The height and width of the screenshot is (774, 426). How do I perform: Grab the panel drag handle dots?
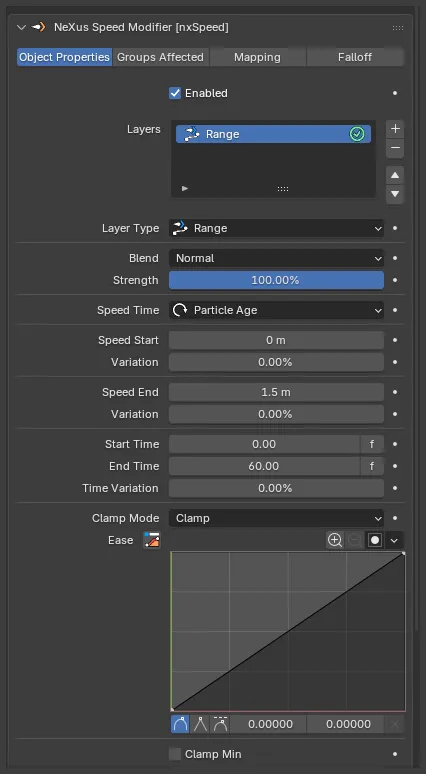coord(398,28)
